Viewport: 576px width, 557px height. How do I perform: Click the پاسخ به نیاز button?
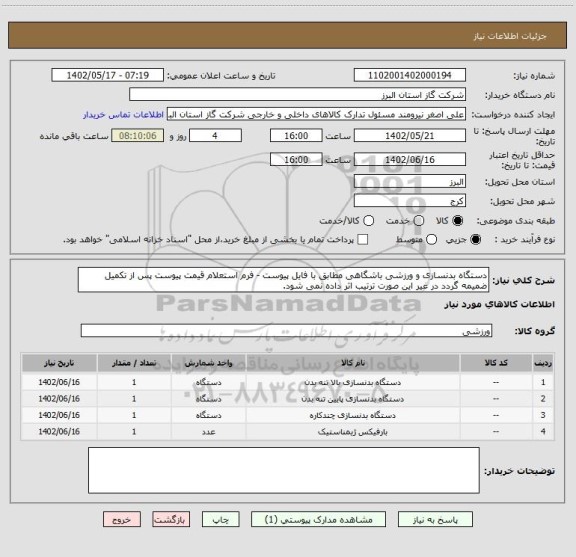(x=435, y=520)
